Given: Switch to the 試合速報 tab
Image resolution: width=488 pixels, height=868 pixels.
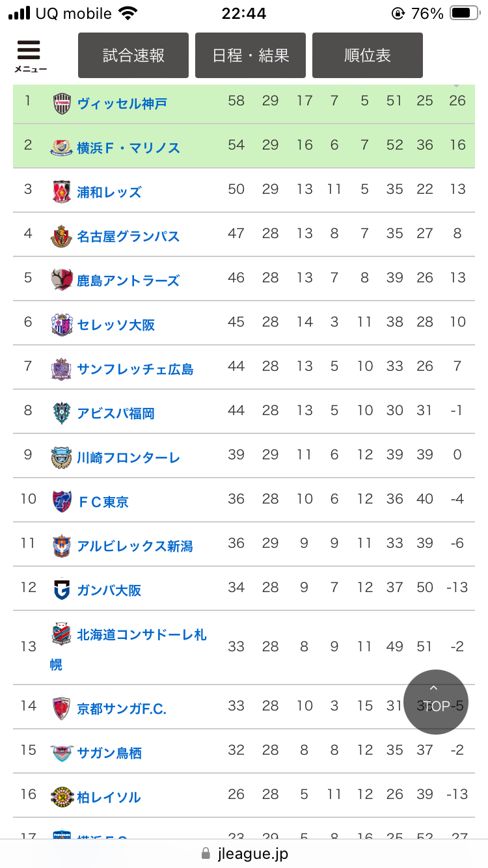Looking at the screenshot, I should click(133, 55).
